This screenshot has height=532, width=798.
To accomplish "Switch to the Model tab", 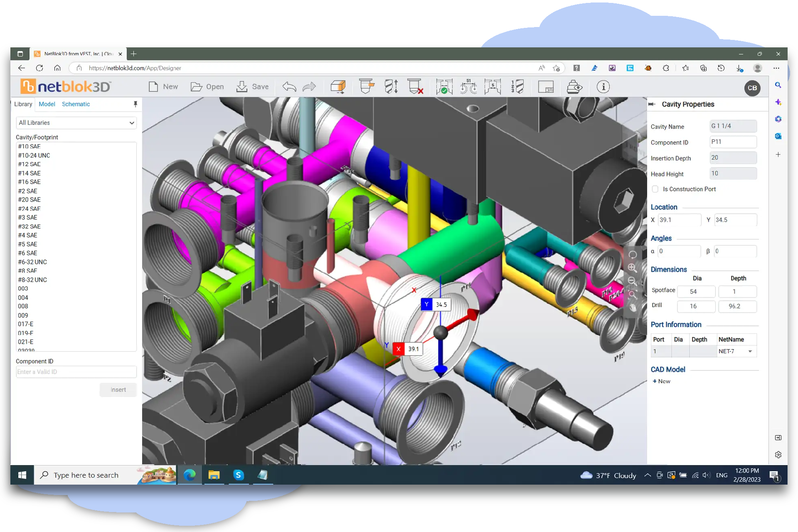I will coord(47,104).
